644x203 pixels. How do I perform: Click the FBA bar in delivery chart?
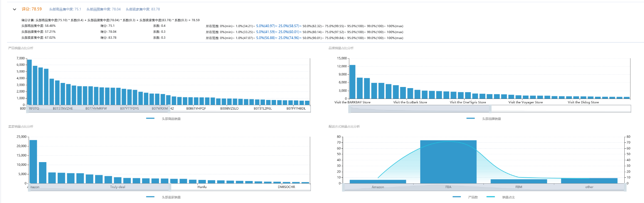click(x=448, y=162)
